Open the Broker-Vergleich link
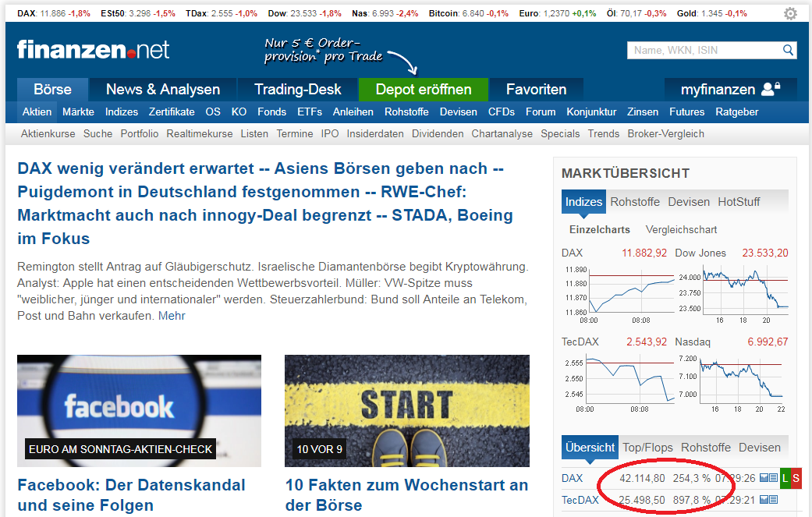This screenshot has height=517, width=812. pyautogui.click(x=666, y=133)
